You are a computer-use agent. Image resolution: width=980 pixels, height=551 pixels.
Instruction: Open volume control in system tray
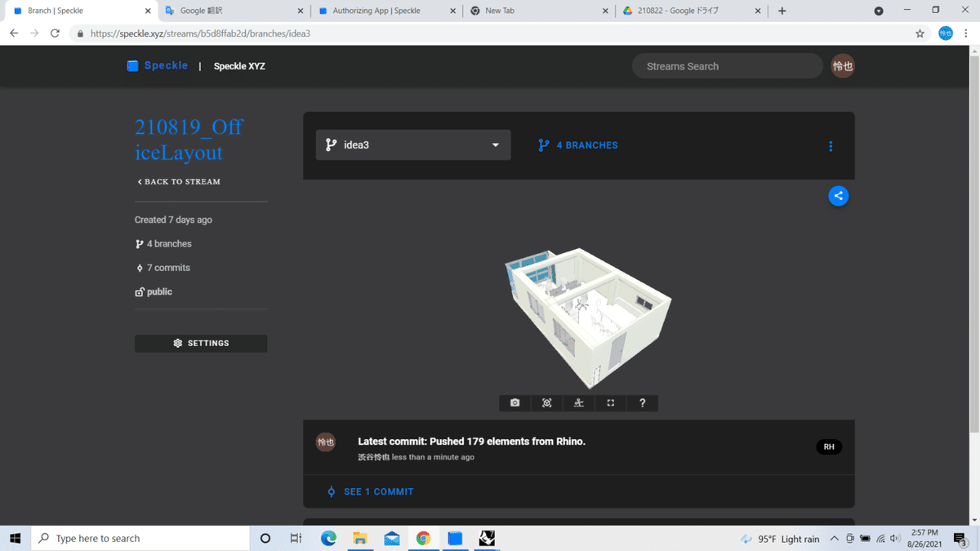tap(895, 539)
